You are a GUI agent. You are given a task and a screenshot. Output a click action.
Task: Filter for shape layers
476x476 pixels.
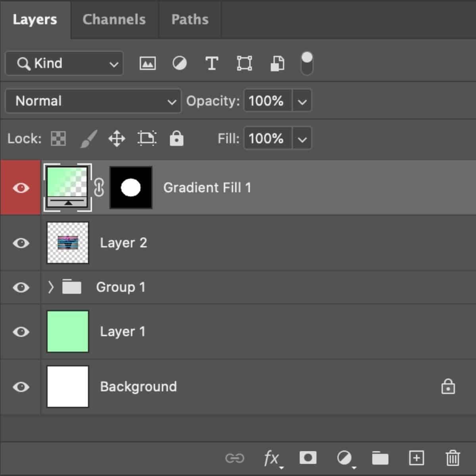point(244,63)
